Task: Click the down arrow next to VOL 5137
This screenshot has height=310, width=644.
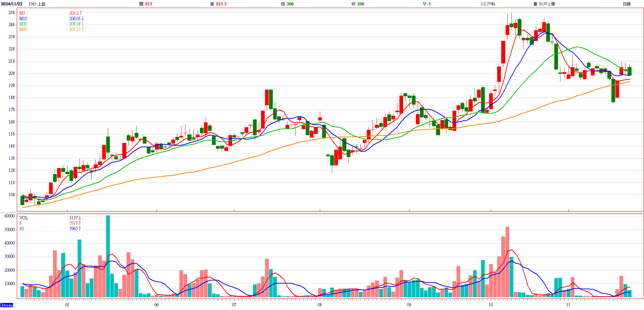Action: (x=80, y=218)
